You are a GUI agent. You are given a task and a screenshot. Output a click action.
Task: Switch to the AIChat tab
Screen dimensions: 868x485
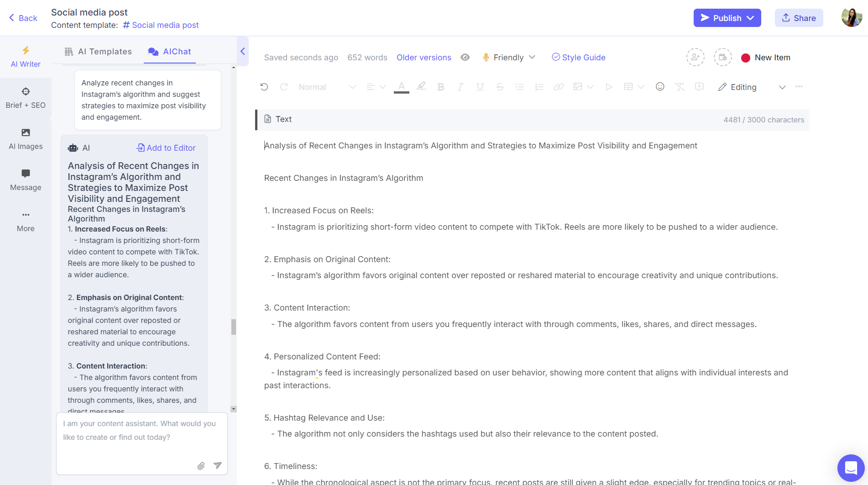pos(170,52)
